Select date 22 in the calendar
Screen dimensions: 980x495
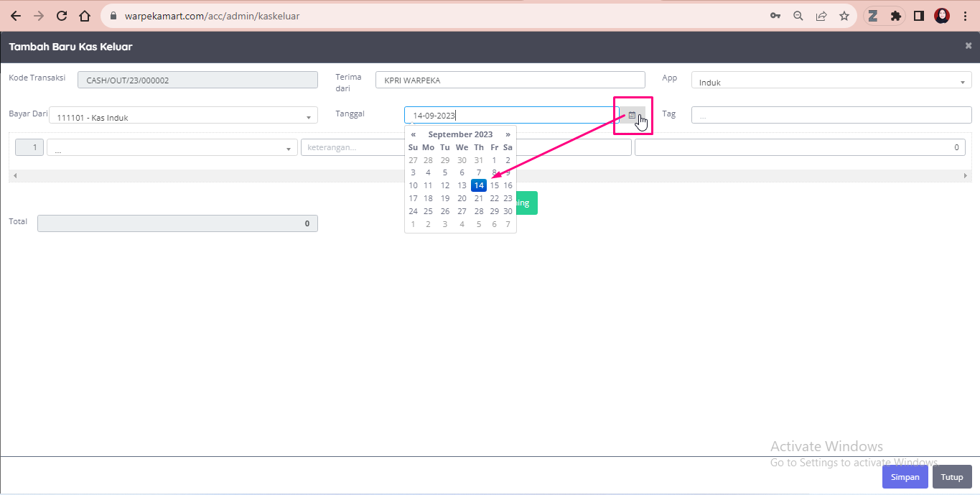pyautogui.click(x=494, y=198)
